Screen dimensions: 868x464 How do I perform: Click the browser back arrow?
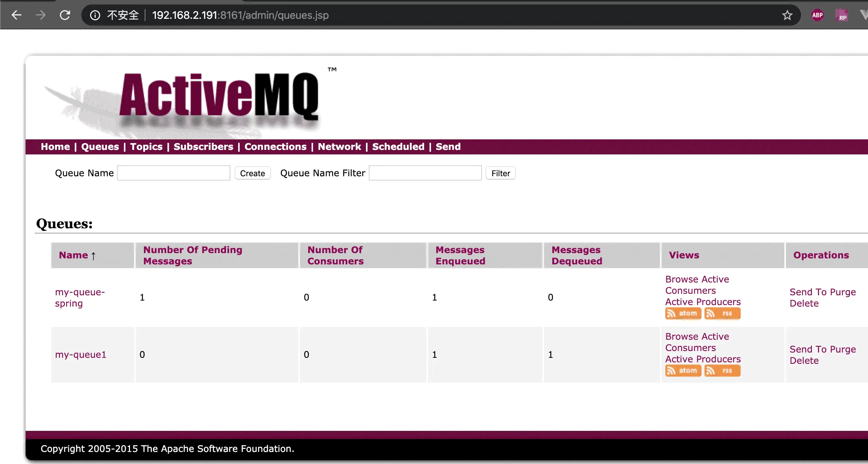pos(17,15)
